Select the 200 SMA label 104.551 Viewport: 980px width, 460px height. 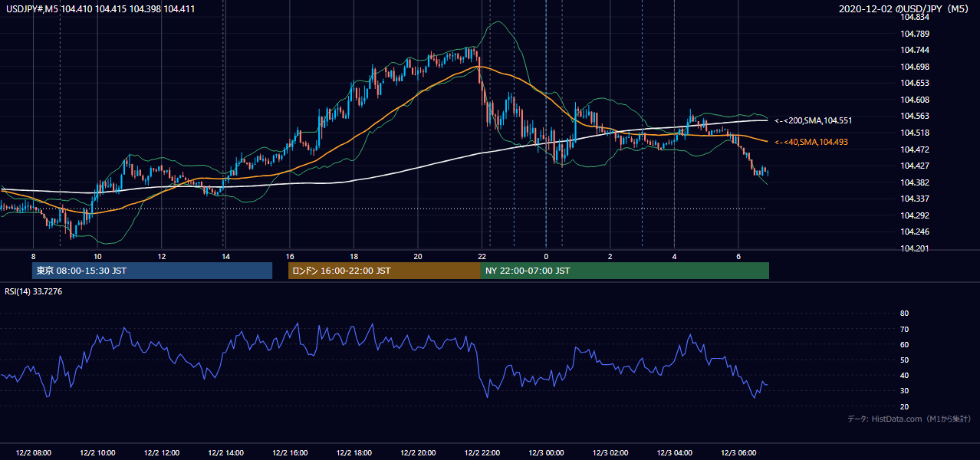pyautogui.click(x=813, y=120)
